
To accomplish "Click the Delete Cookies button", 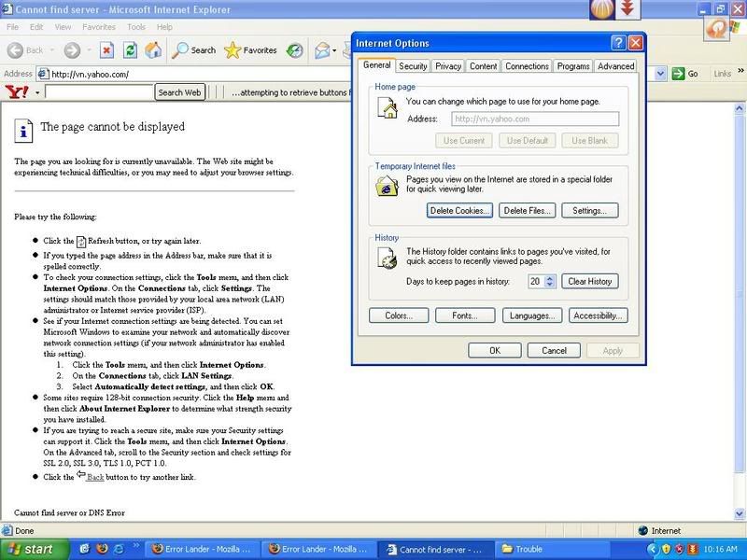I will [459, 211].
